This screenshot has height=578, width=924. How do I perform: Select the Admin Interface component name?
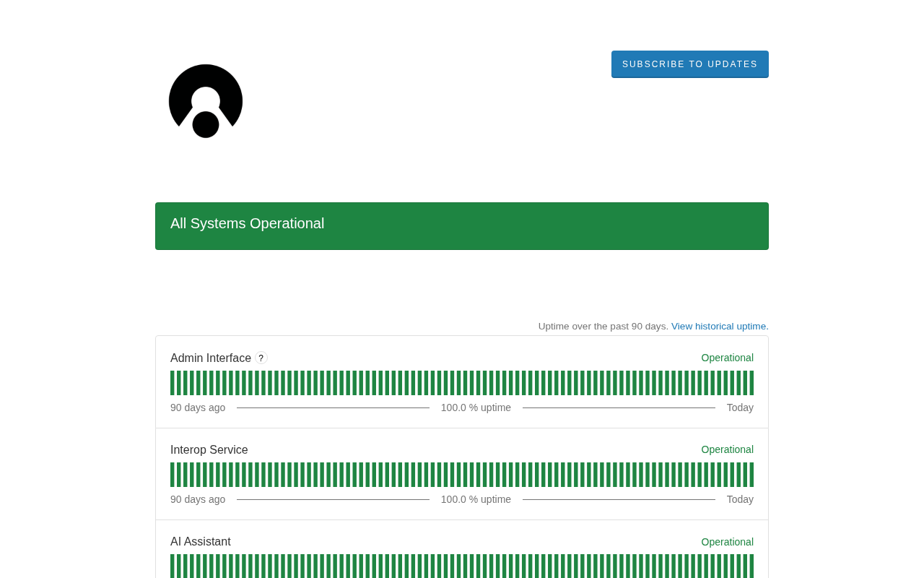(x=211, y=358)
